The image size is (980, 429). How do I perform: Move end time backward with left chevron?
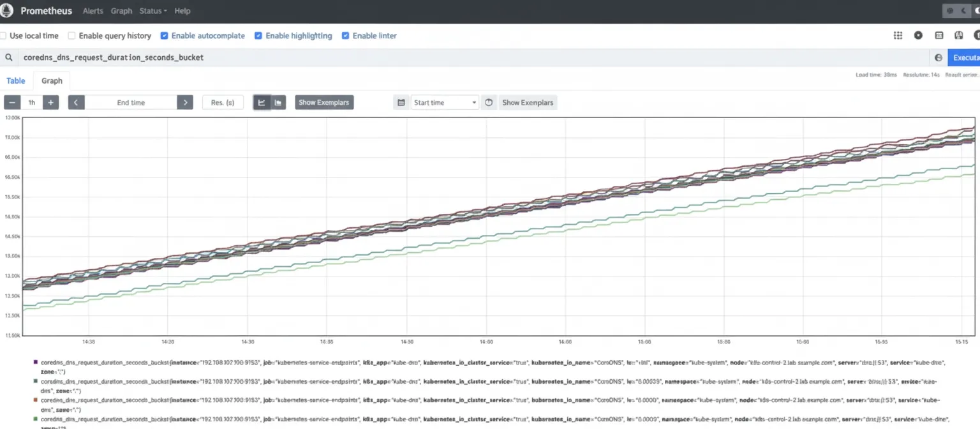point(77,102)
